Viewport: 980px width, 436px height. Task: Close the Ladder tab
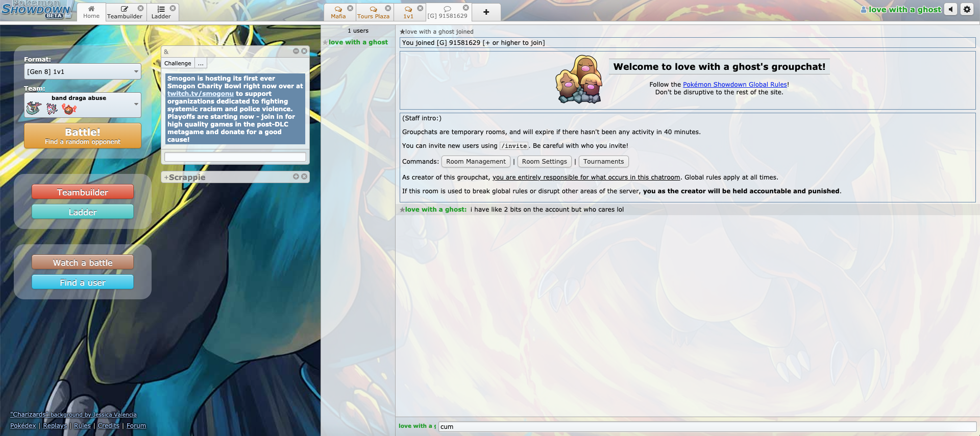[x=173, y=8]
